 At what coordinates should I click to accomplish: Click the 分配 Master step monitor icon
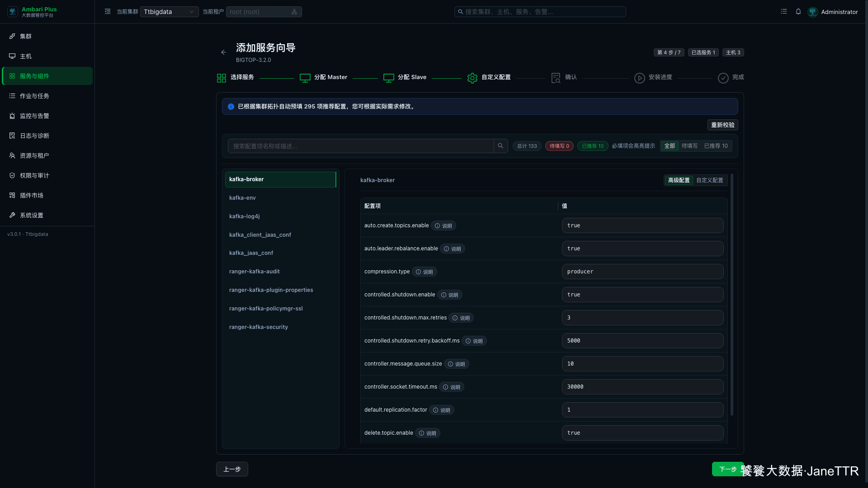tap(305, 78)
